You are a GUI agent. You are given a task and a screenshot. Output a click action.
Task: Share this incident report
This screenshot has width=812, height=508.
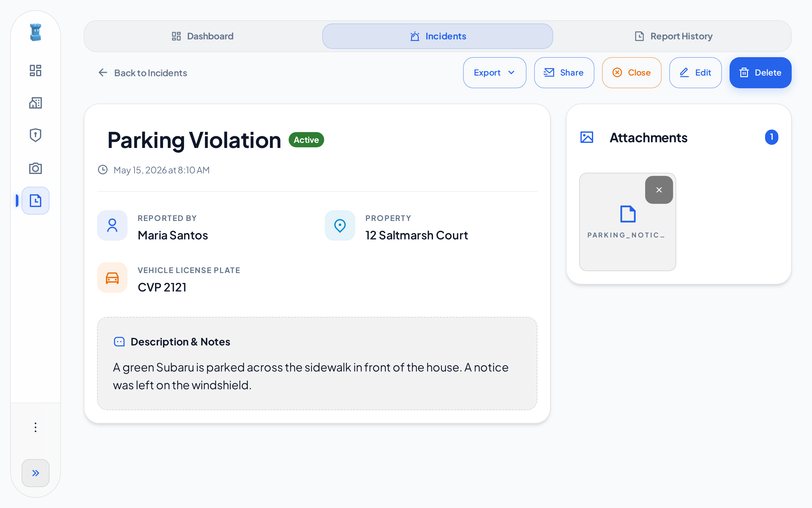point(564,73)
